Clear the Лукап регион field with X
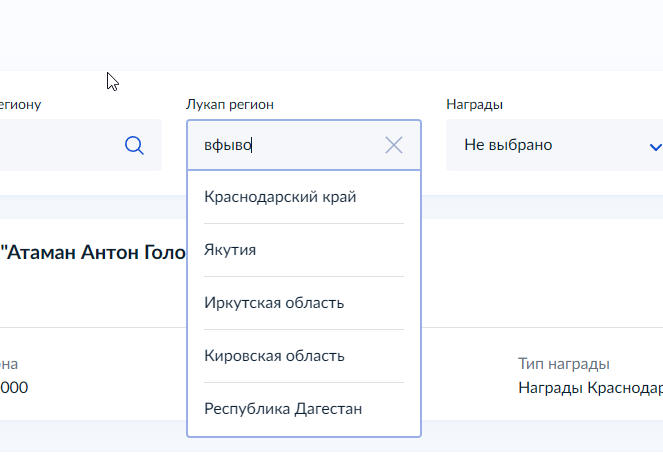Image resolution: width=663 pixels, height=455 pixels. [394, 146]
